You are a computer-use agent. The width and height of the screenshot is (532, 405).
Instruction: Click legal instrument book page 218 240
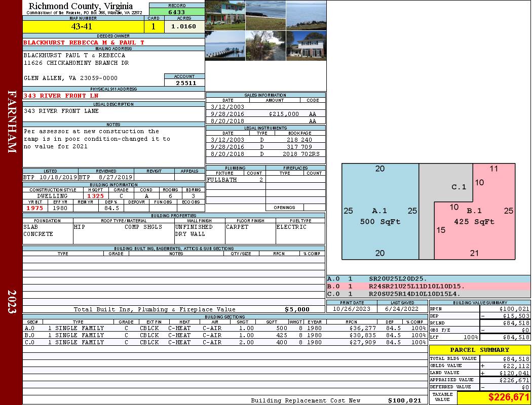299,140
